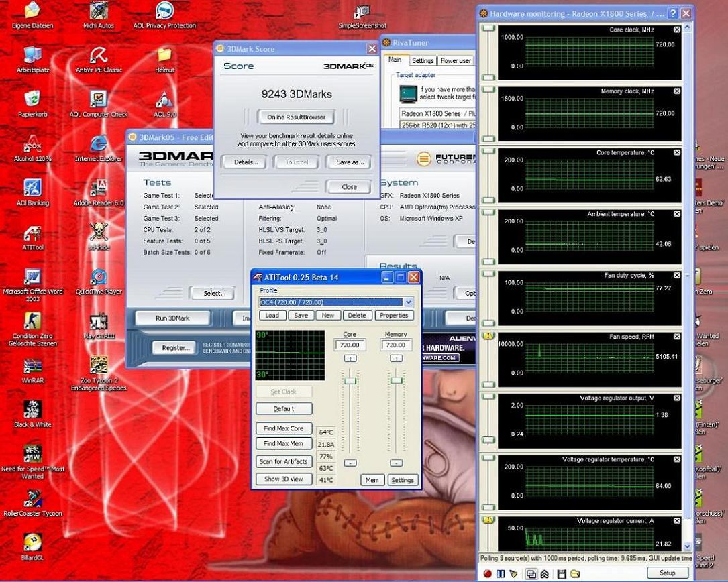Screen dimensions: 728x582
Task: Close the Ambient temperature graph
Action: pos(677,214)
